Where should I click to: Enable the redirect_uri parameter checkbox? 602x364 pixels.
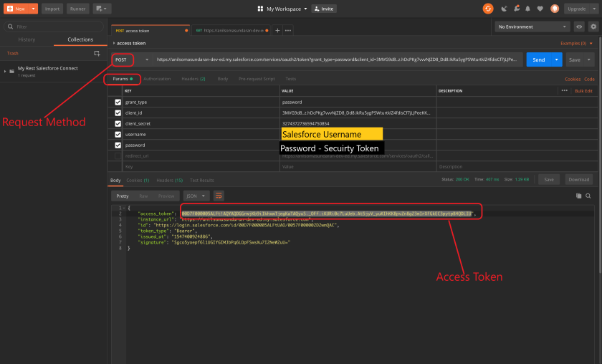(x=118, y=156)
